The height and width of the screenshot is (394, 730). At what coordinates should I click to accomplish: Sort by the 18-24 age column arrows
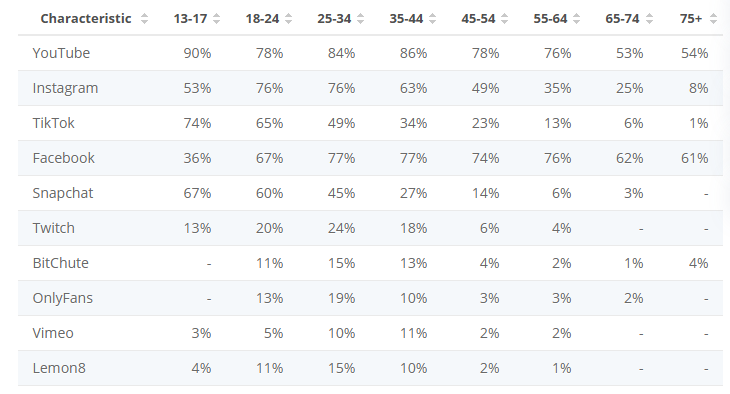pyautogui.click(x=289, y=19)
